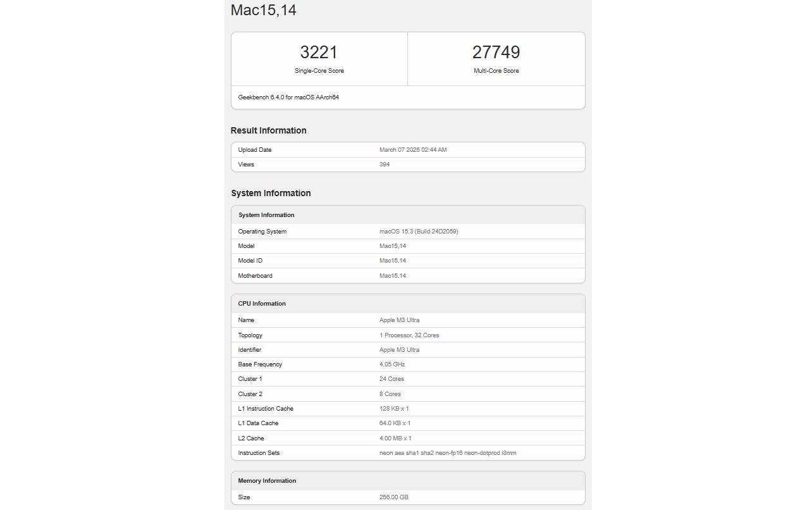Select upload date March 07 2025 02:44 AM
Image resolution: width=812 pixels, height=510 pixels.
tap(413, 150)
